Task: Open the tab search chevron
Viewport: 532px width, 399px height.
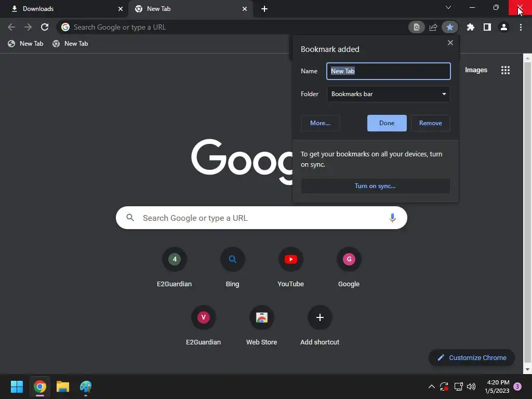Action: pos(448,7)
